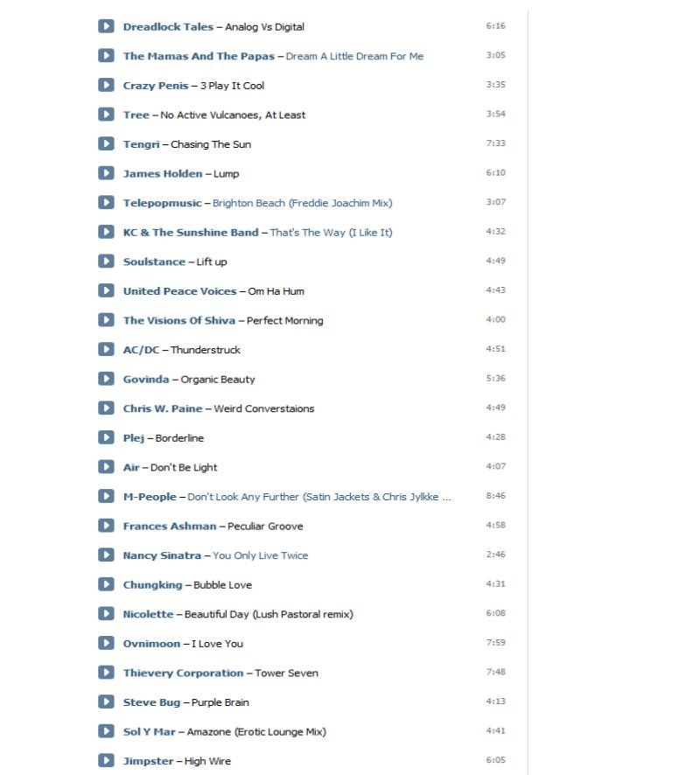Click the 8:46 duration of M-People
This screenshot has width=700, height=775.
pos(495,495)
